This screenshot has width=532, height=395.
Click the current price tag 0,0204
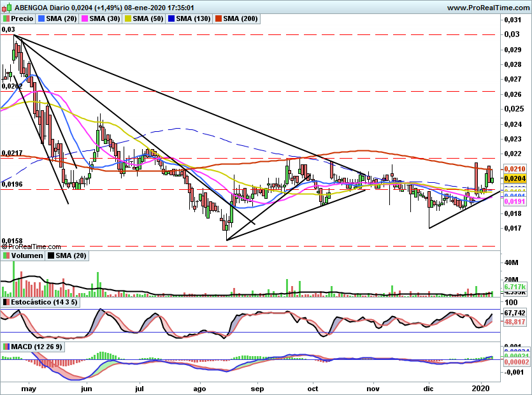tap(515, 179)
